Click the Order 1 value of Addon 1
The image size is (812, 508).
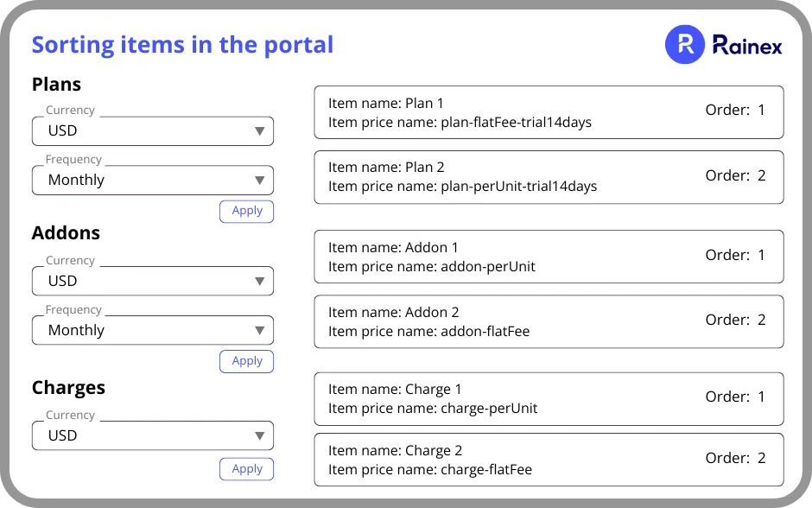tap(761, 255)
